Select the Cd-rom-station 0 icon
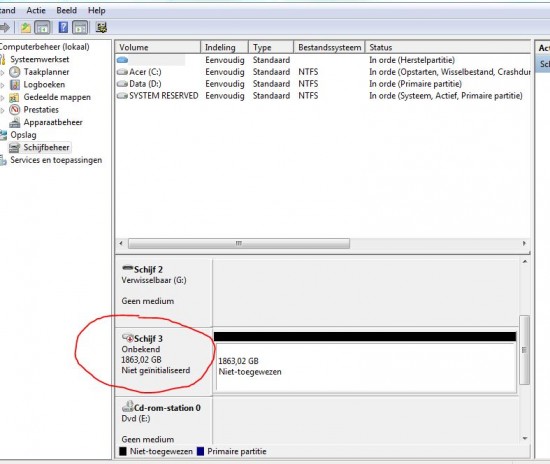The height and width of the screenshot is (464, 550). coord(127,407)
